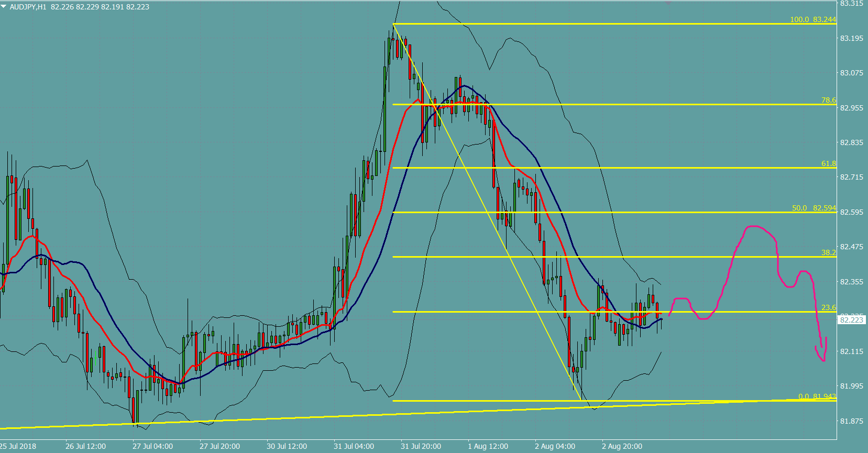Select the 2 Aug 20:00 time label
The width and height of the screenshot is (868, 453).
point(622,446)
